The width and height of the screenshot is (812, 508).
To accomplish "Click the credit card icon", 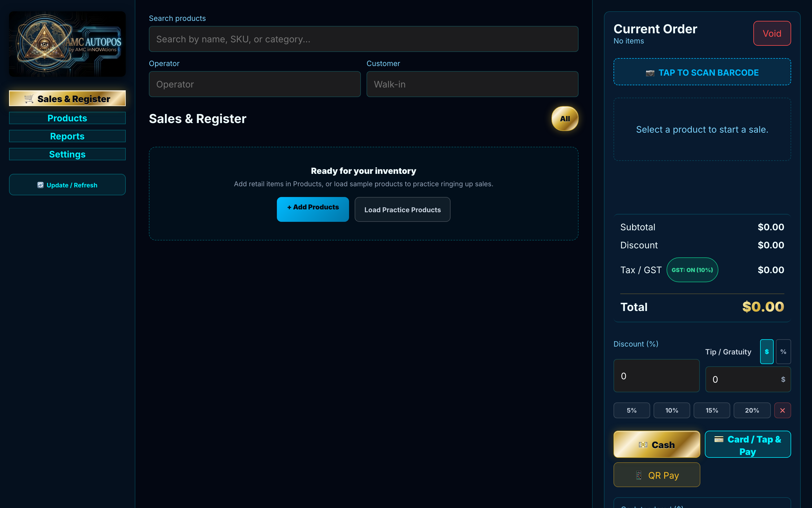I will pos(719,439).
